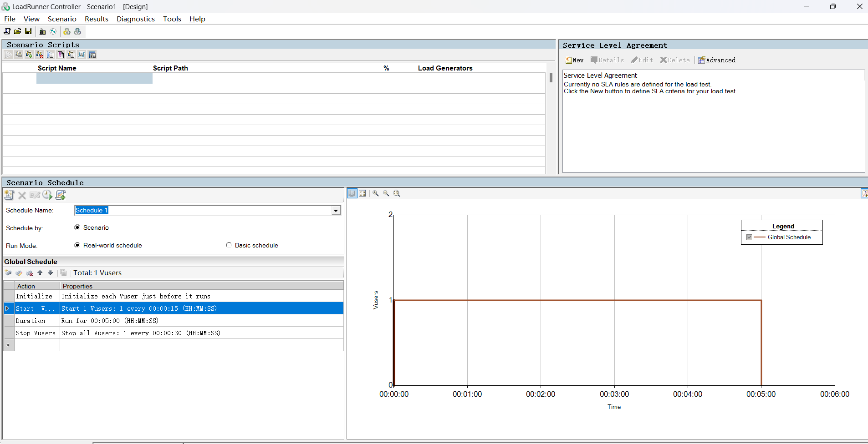This screenshot has width=868, height=444.
Task: Click the Open Scenario folder icon
Action: (17, 31)
